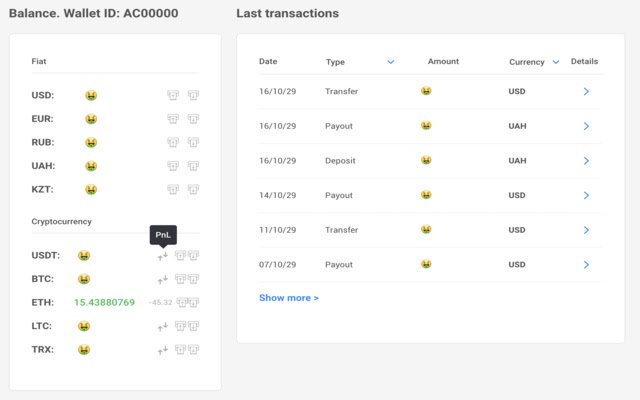The width and height of the screenshot is (640, 400).
Task: Click the down-arrow wallet icon in USDT row
Action: click(193, 256)
